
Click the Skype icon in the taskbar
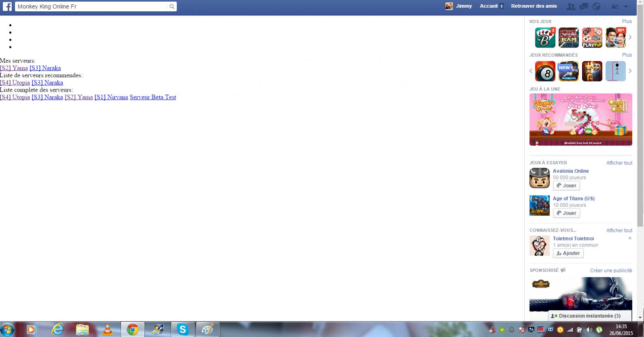coord(183,330)
